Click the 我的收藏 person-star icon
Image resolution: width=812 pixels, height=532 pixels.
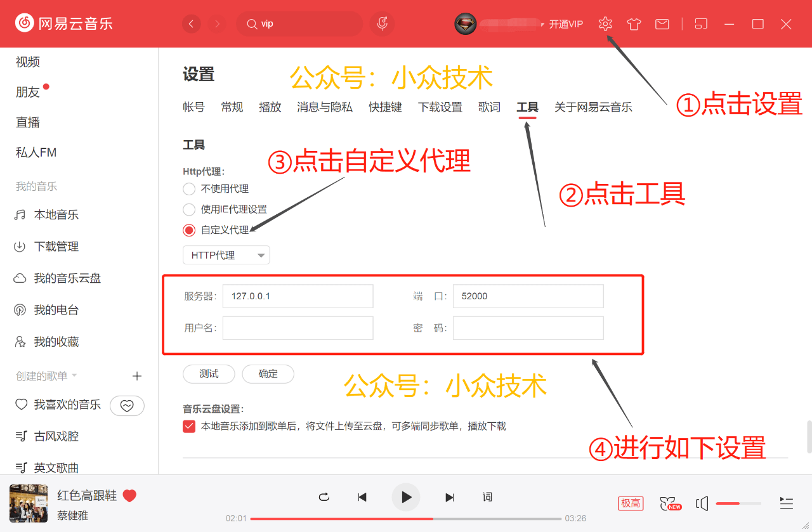(20, 342)
